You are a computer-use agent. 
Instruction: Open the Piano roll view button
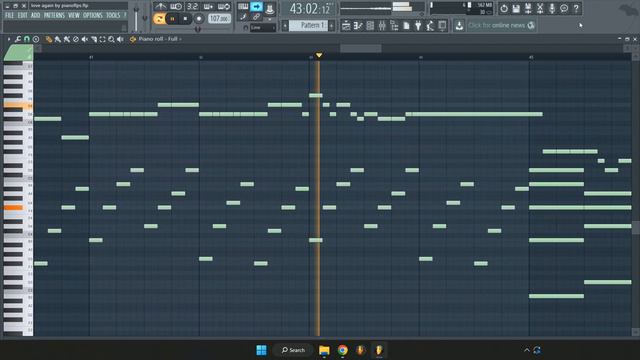pyautogui.click(x=358, y=26)
